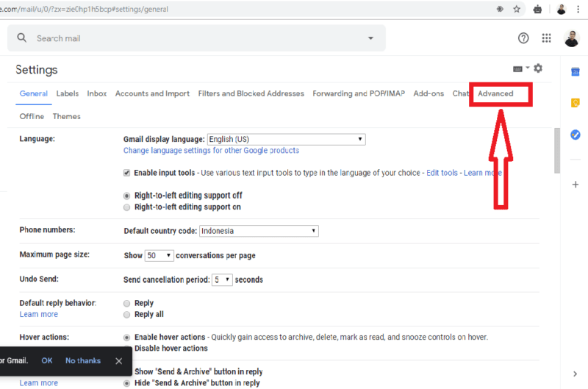Image resolution: width=588 pixels, height=389 pixels.
Task: Open Chrome three-dot menu
Action: [578, 10]
